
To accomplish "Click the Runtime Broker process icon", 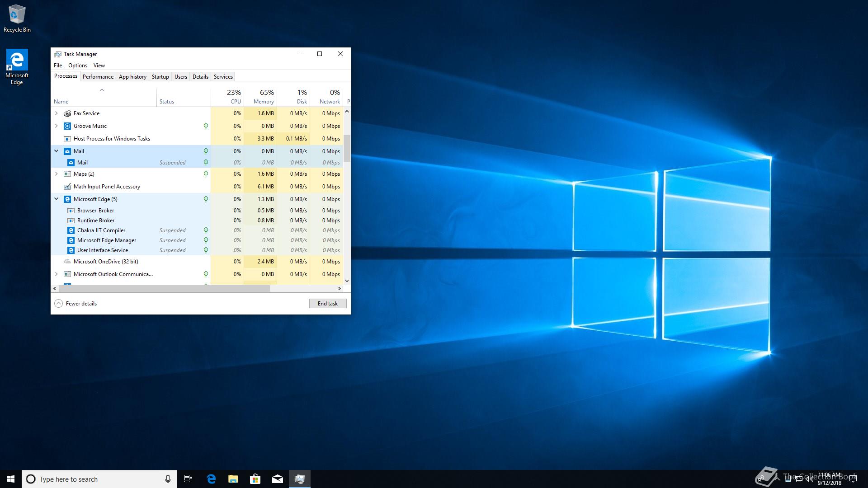I will click(x=71, y=221).
